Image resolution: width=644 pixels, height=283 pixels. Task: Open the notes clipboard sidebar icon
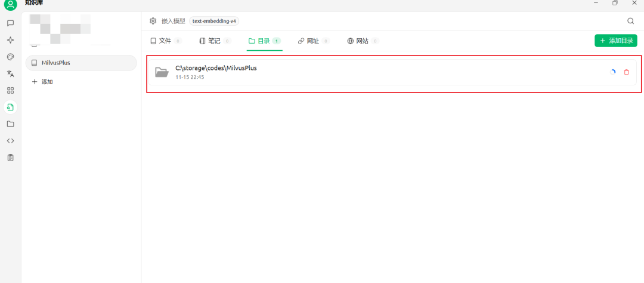[x=11, y=158]
